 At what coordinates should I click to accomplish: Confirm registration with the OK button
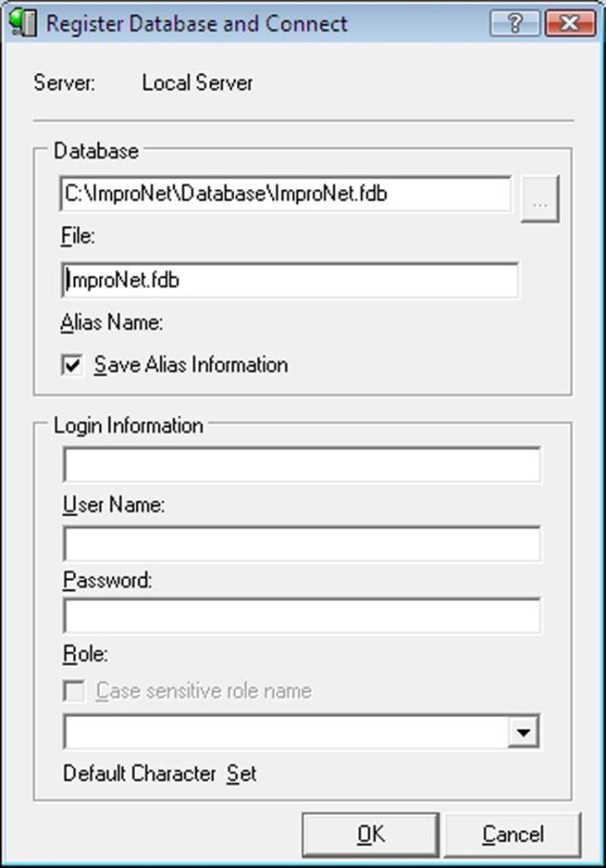[x=371, y=834]
